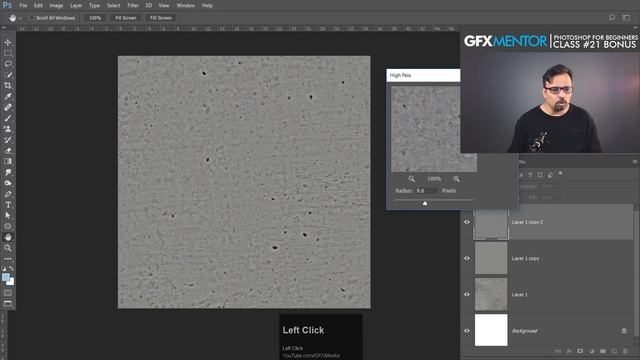
Task: Click the layer style fx icon
Action: 569,351
